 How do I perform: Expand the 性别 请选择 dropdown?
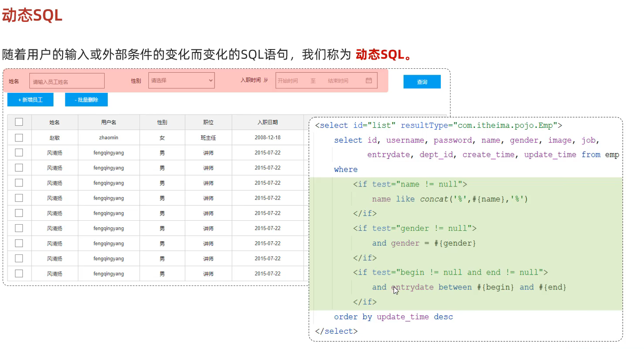tap(181, 81)
